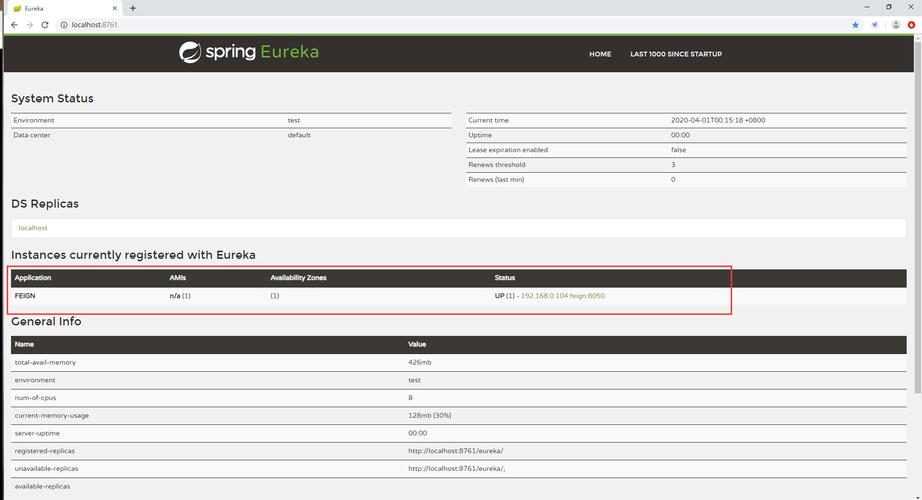
Task: Click the current-memory-usage value 128mb (30%)
Action: [430, 415]
